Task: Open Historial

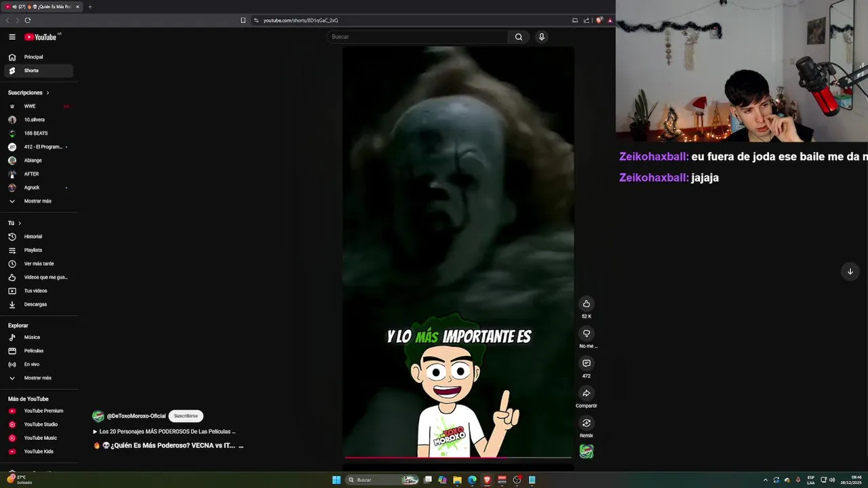Action: (x=39, y=237)
